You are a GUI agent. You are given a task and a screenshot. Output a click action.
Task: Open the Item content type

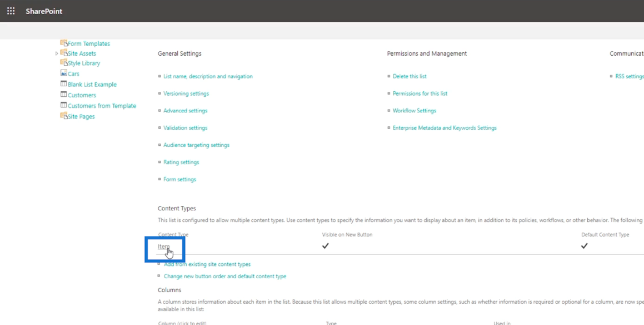[163, 247]
